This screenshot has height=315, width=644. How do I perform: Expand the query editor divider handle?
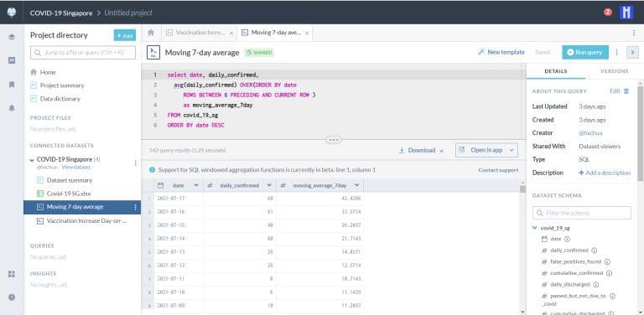coord(334,140)
